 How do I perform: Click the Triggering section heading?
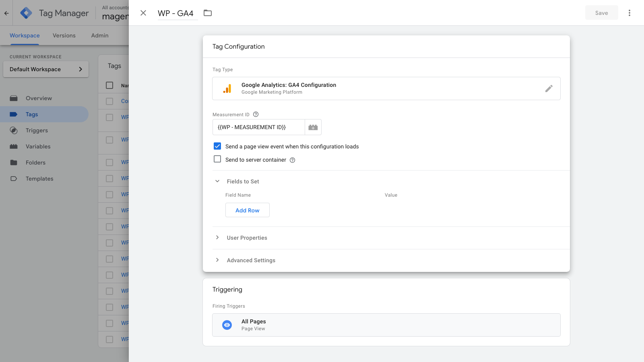[x=227, y=290]
